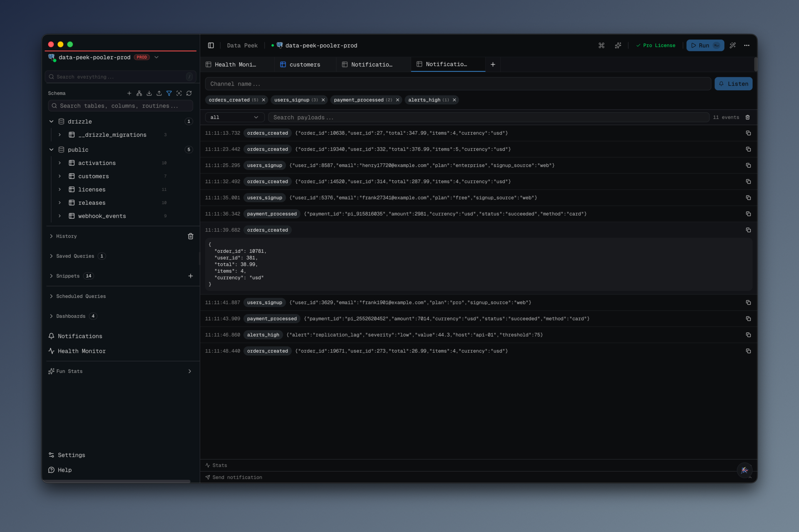
Task: Open keyboard shortcuts via command icon
Action: click(x=601, y=45)
